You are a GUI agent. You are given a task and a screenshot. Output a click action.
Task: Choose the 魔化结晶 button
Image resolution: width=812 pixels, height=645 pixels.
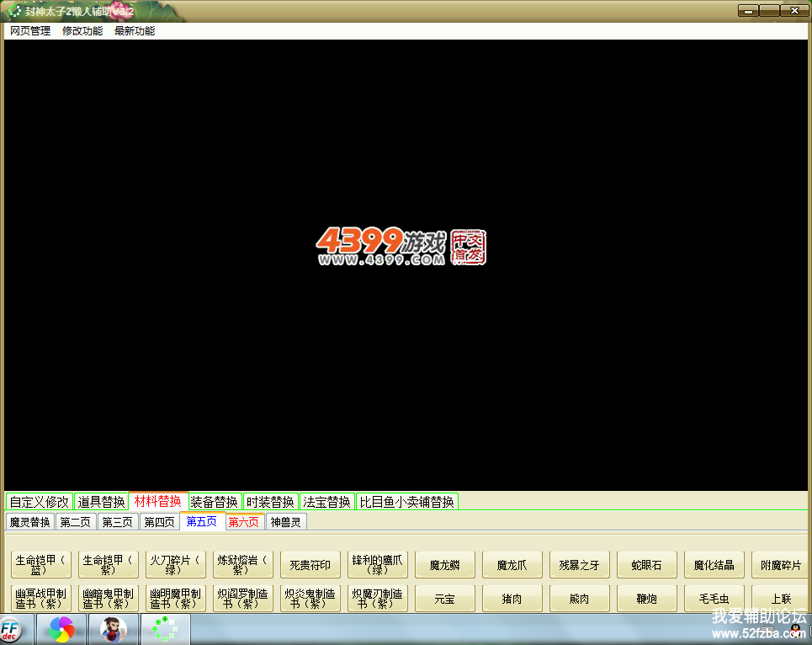(x=714, y=565)
